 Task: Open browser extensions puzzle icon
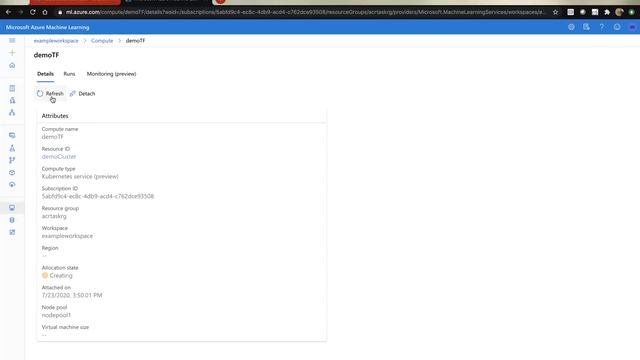[x=607, y=12]
